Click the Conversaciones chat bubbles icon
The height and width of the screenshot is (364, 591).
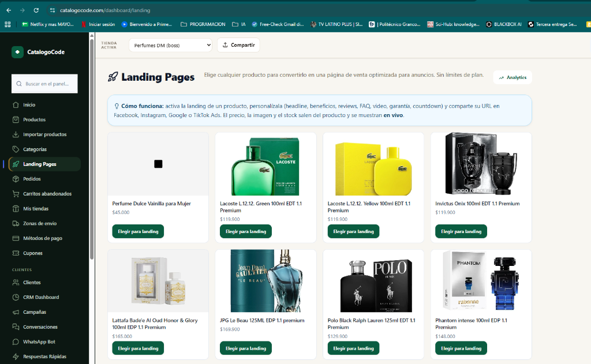pos(16,327)
